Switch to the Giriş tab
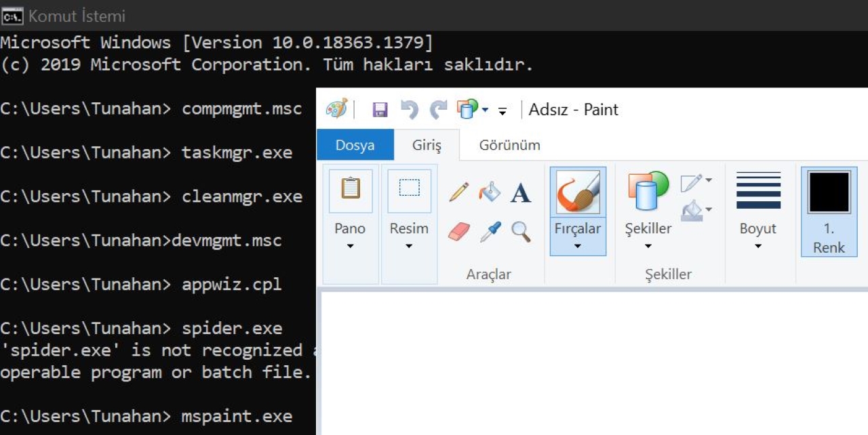Image resolution: width=868 pixels, height=435 pixels. (x=427, y=145)
